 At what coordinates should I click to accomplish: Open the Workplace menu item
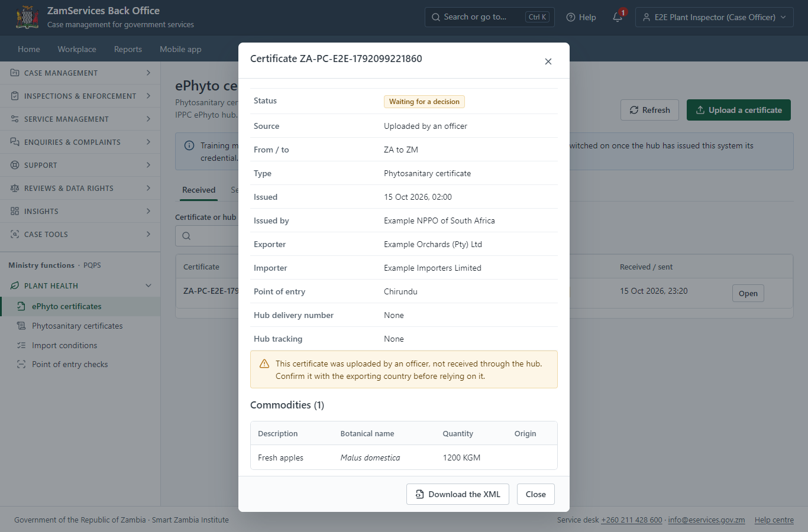tap(77, 49)
